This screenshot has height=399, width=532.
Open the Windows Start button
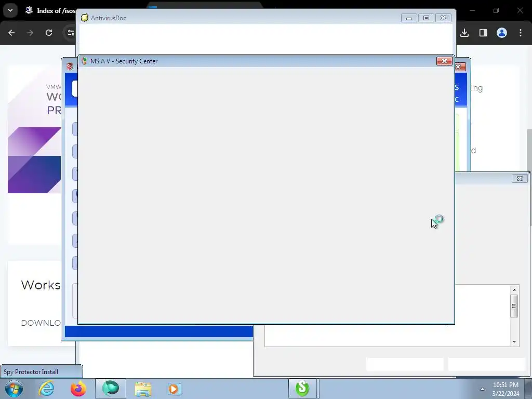(14, 389)
